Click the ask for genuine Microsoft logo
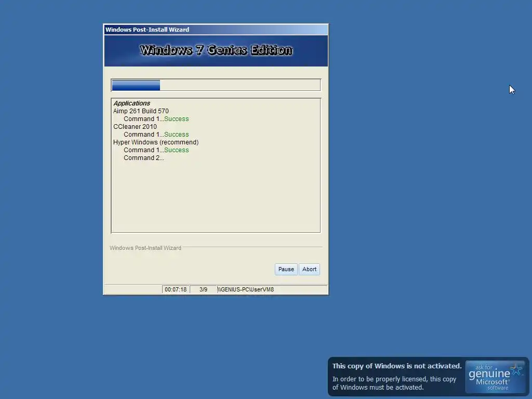Viewport: 532px width, 399px height. [x=495, y=377]
